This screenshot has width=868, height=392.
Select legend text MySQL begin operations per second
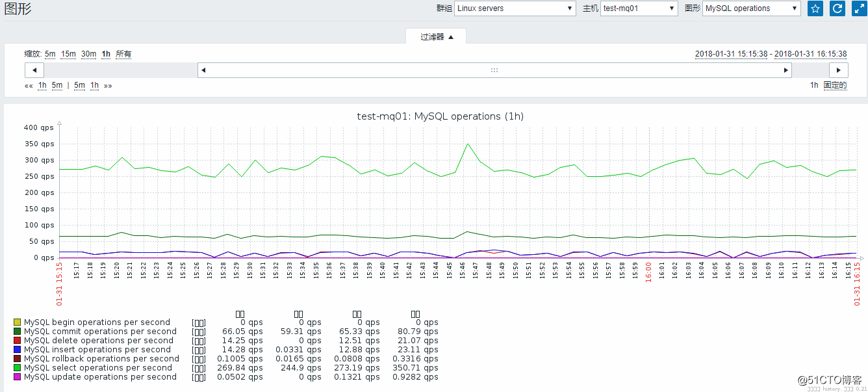pyautogui.click(x=97, y=322)
